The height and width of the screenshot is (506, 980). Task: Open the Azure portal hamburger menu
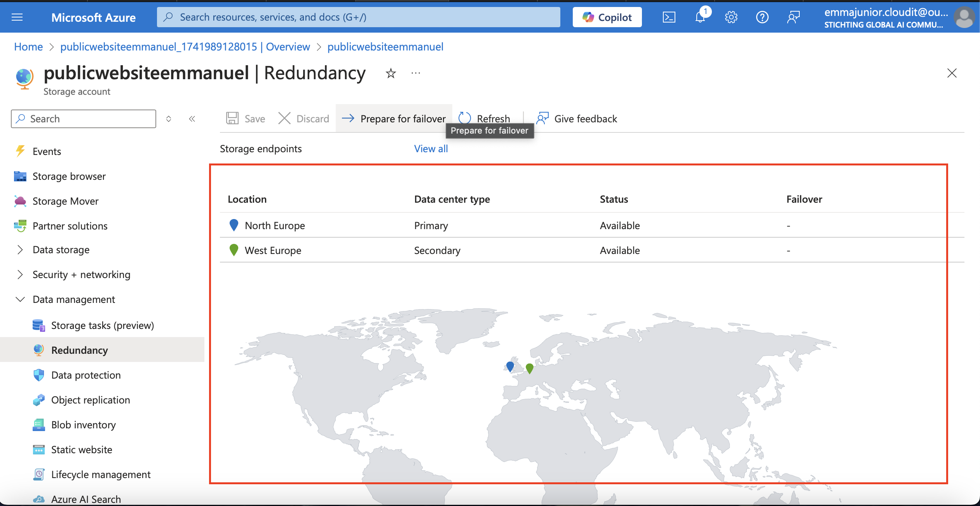tap(17, 17)
